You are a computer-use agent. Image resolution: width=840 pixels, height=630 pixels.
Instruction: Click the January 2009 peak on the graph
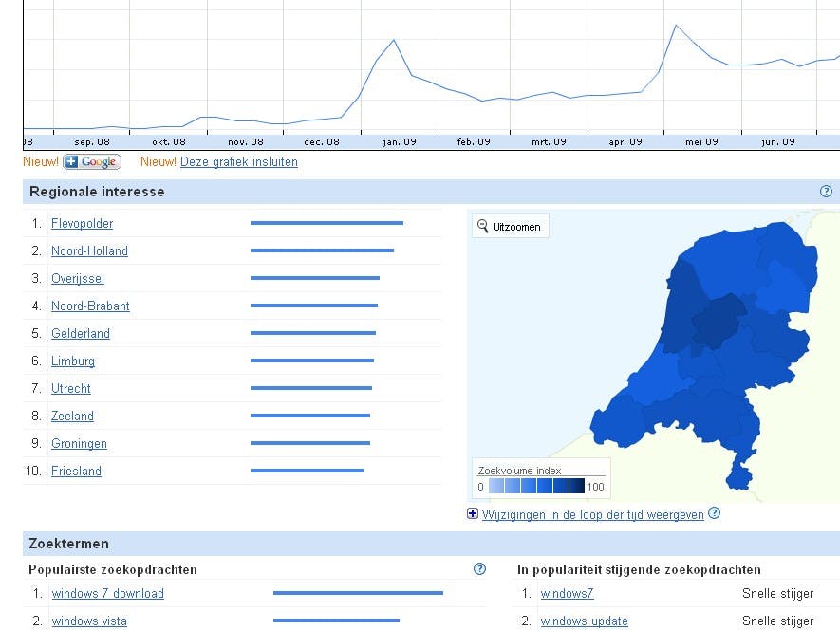394,40
